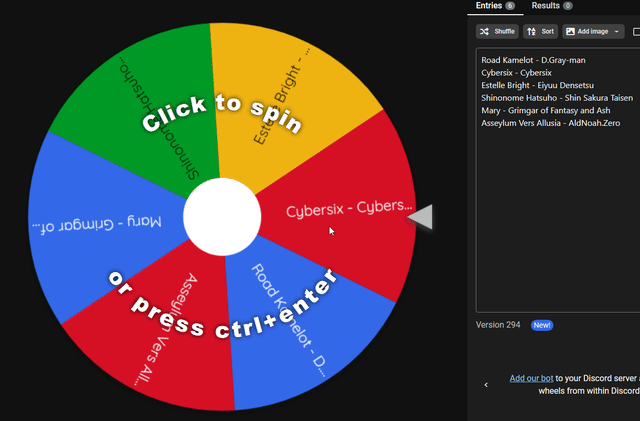Click the gray wheel pointer arrow

point(420,217)
